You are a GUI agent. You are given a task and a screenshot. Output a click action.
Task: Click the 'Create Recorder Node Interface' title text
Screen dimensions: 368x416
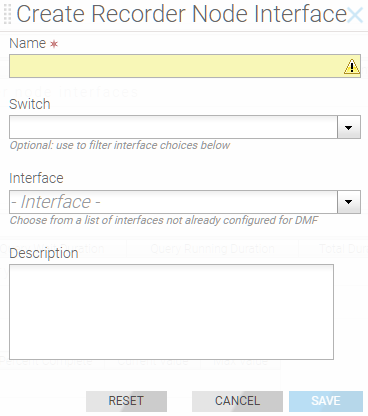coord(182,14)
